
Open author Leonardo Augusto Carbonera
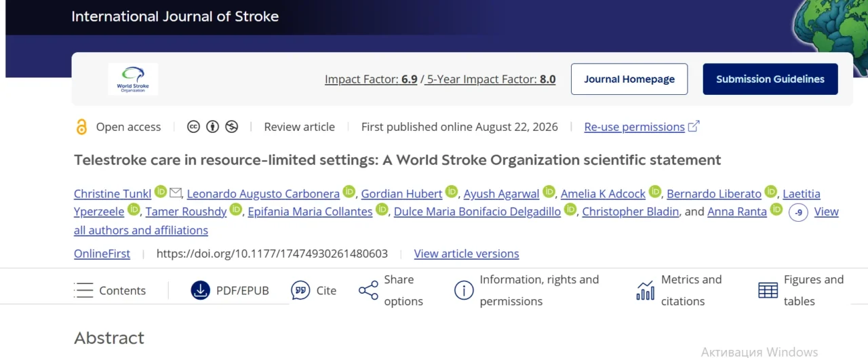(x=263, y=194)
